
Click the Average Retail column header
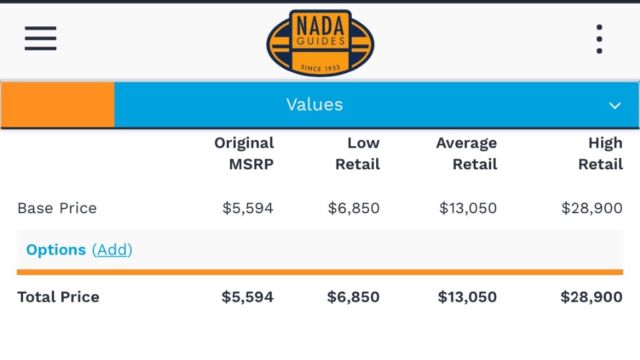tap(467, 153)
